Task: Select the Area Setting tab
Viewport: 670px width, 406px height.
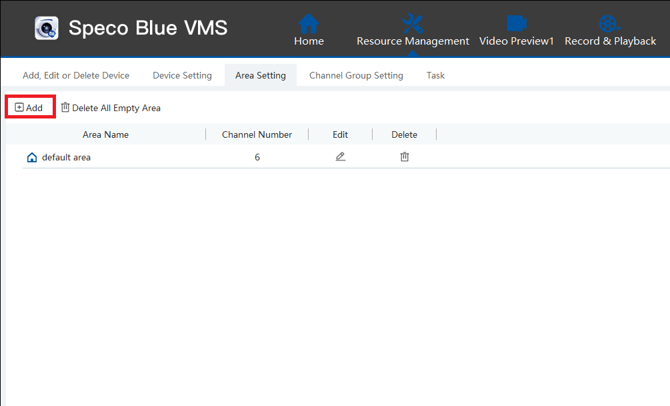Action: (x=260, y=76)
